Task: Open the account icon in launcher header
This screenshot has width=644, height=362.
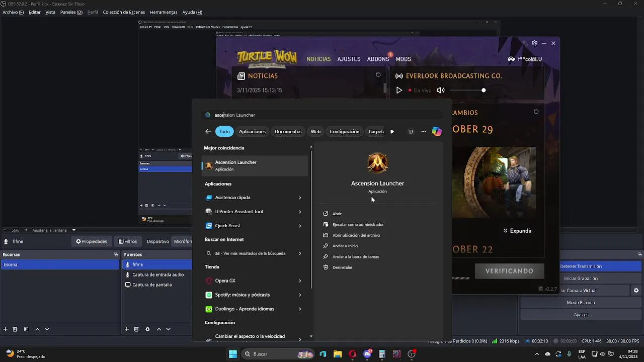Action: 511,59
